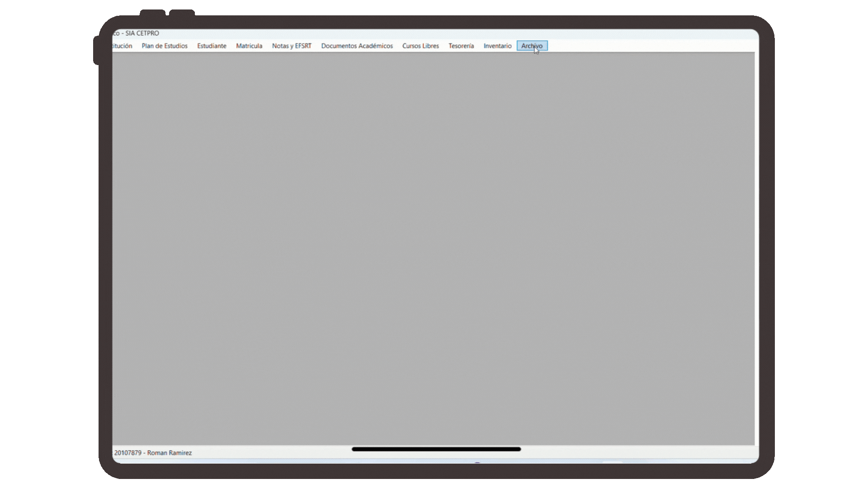Viewport: 868px width, 488px height.
Task: Open the Matricula menu
Action: (x=249, y=46)
